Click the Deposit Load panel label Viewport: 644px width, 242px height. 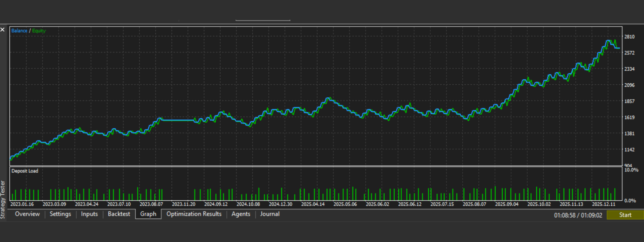tap(25, 171)
